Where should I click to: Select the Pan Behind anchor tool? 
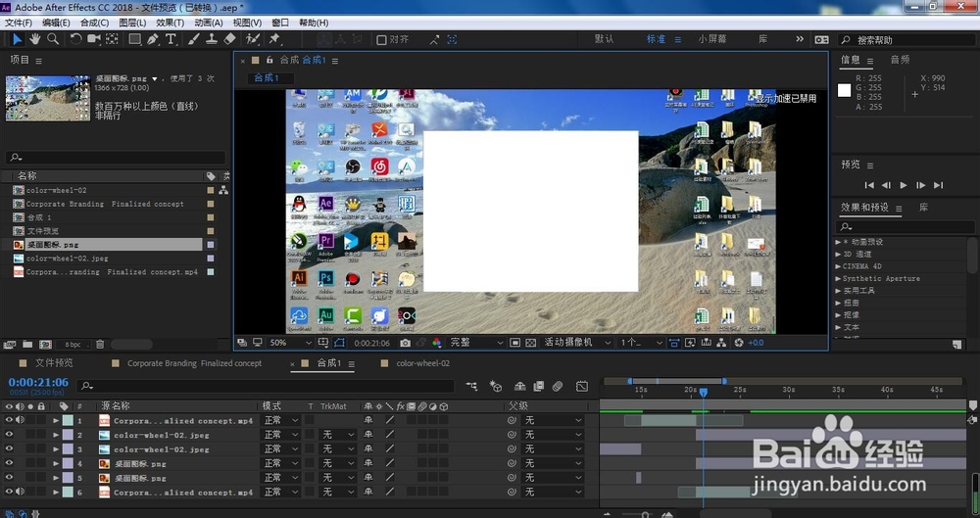(112, 39)
